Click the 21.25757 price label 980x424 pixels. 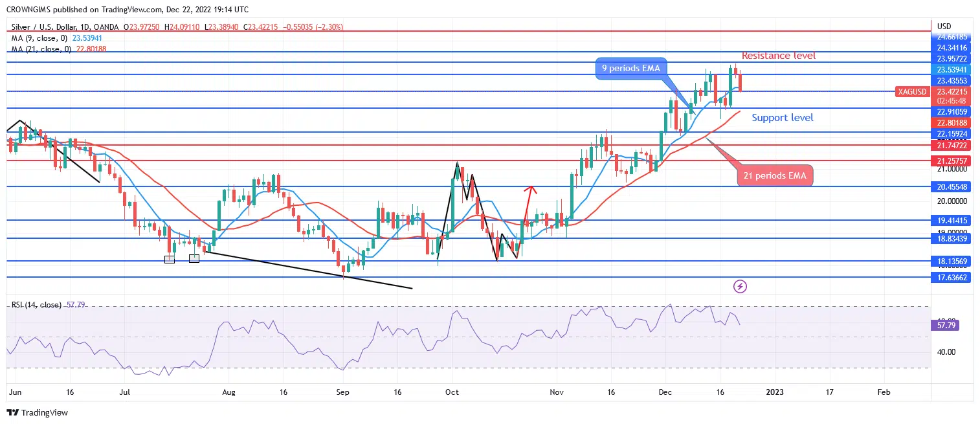[x=950, y=160]
